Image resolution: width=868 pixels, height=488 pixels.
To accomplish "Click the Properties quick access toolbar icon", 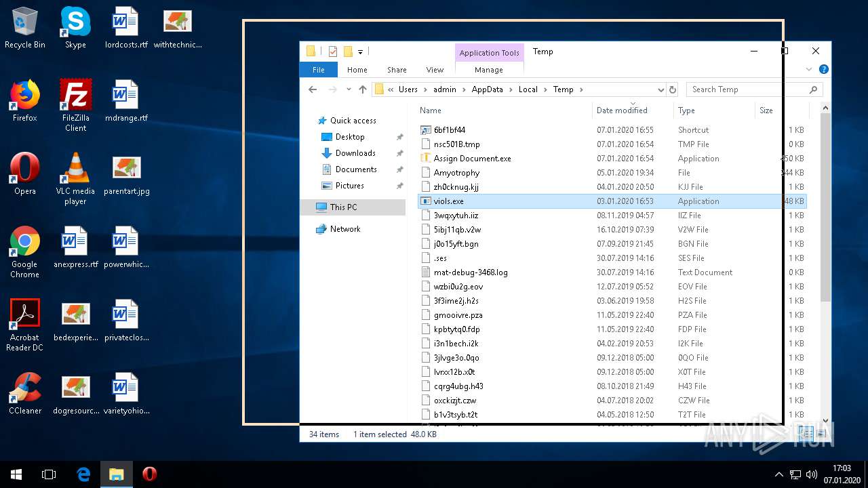I will [x=332, y=52].
